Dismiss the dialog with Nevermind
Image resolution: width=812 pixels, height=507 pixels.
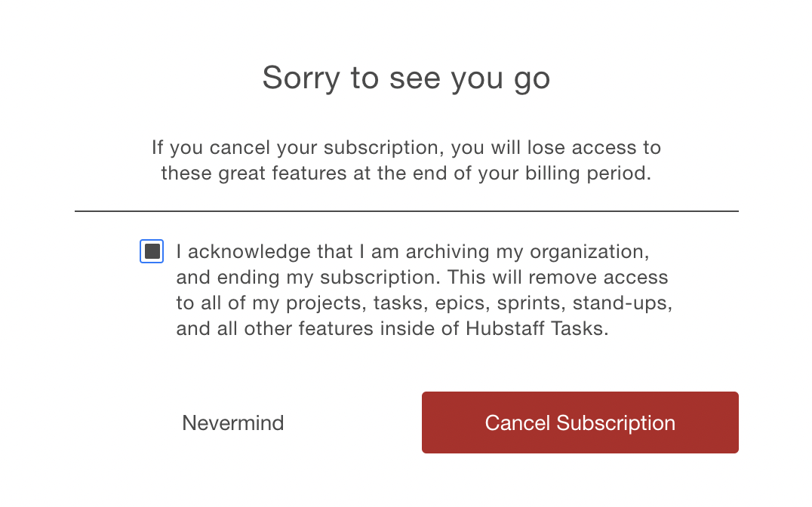(233, 423)
